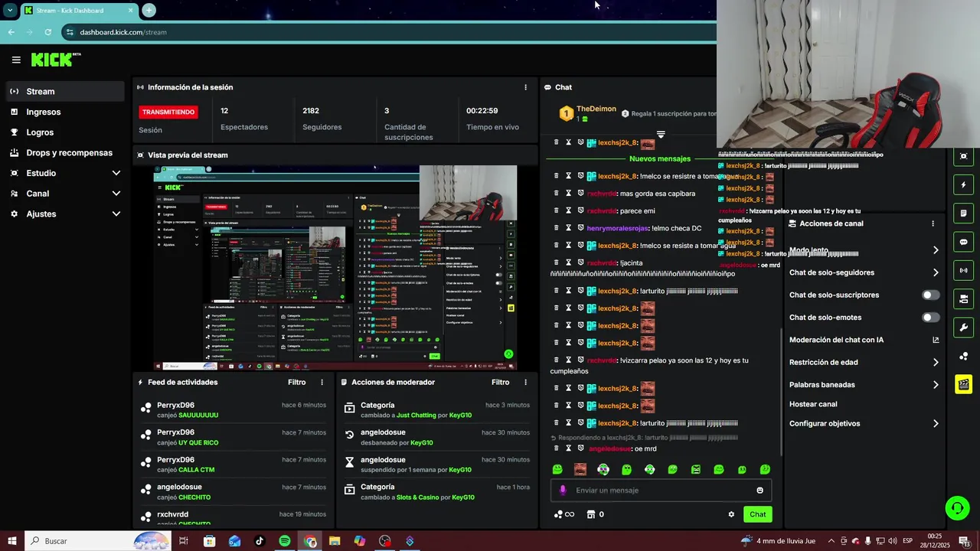
Task: Open the flash icon in the right sidebar
Action: (964, 184)
